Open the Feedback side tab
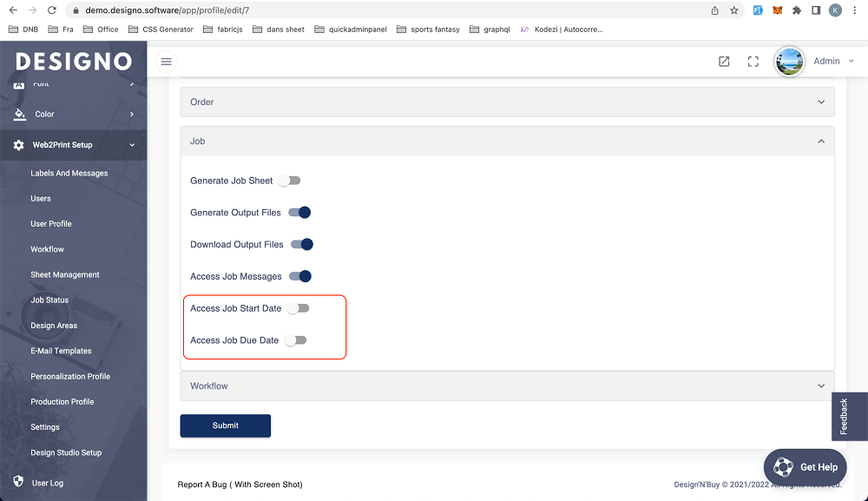Screen dimensions: 868x501 coord(849,416)
